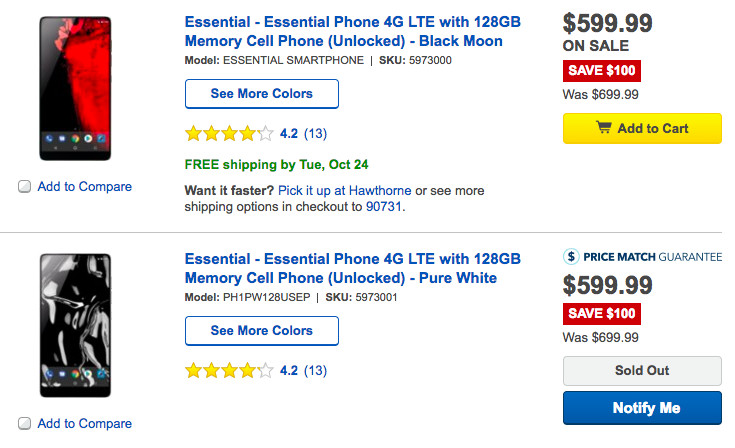Click the star rating icons for Black Moon phone
735x448 pixels.
pyautogui.click(x=228, y=132)
